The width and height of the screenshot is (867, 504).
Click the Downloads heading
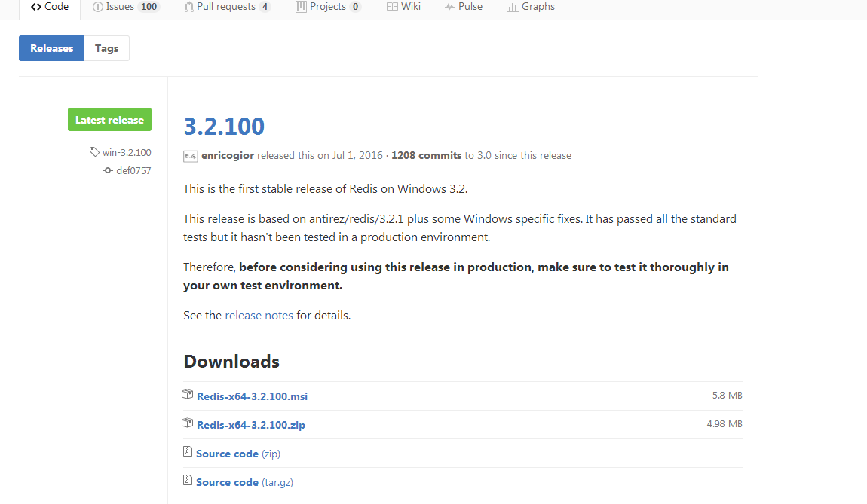pyautogui.click(x=231, y=362)
